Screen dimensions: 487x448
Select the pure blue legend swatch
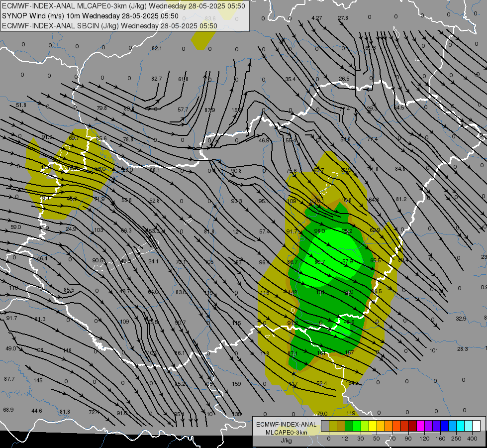click(x=445, y=426)
